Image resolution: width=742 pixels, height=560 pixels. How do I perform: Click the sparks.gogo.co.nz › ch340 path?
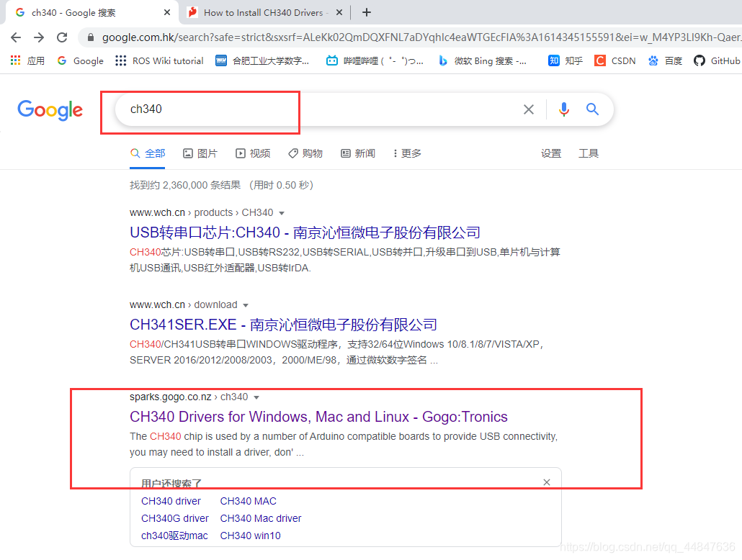(x=189, y=397)
